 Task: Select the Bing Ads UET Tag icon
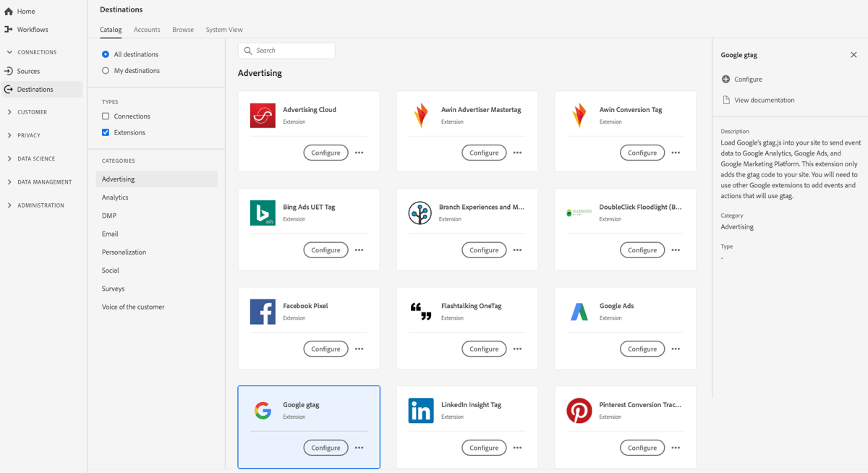click(x=262, y=213)
